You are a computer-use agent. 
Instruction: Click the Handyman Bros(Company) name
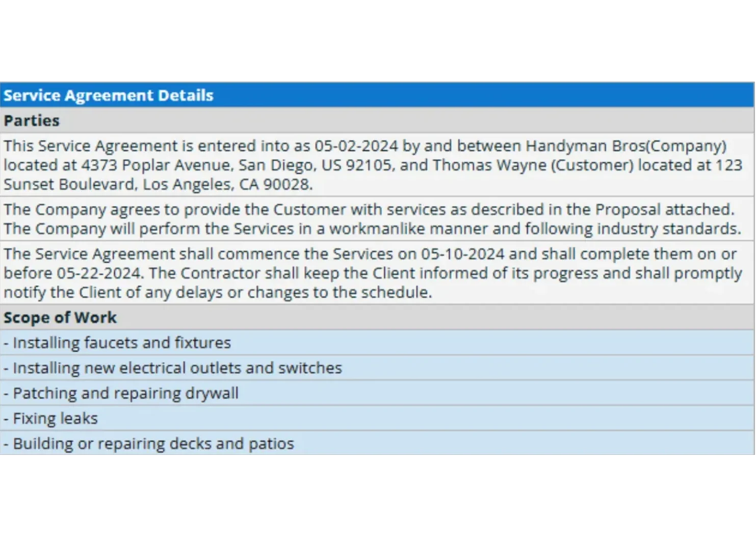[x=625, y=146]
